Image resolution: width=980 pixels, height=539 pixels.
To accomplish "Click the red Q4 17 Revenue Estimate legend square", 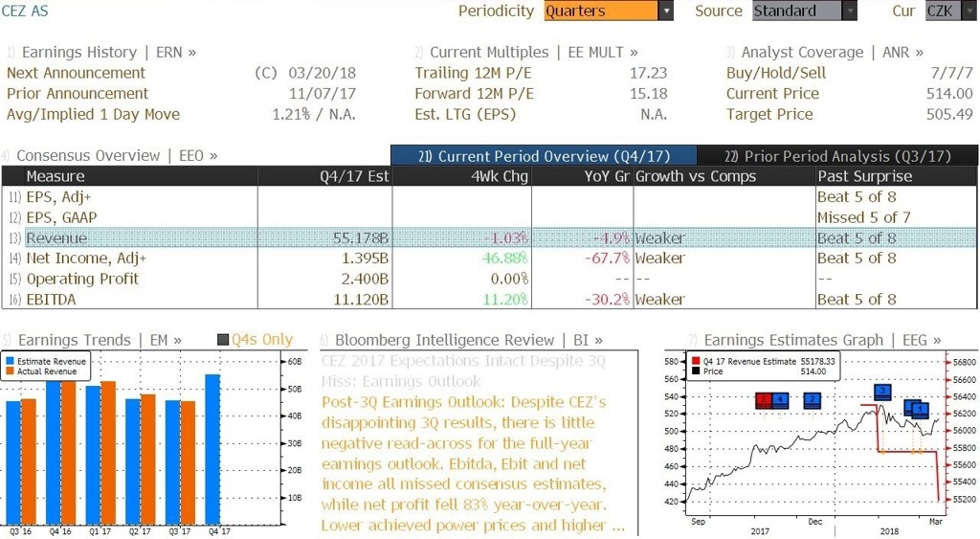I will (x=696, y=362).
